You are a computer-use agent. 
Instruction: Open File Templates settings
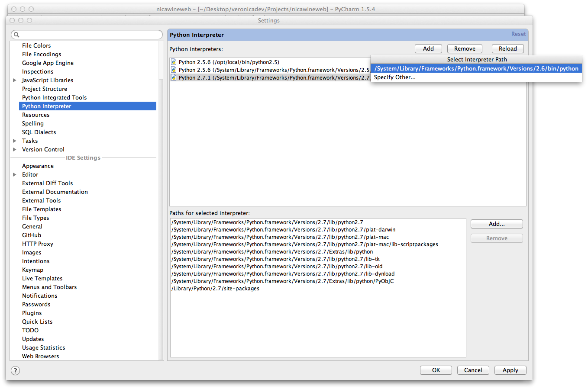(42, 209)
